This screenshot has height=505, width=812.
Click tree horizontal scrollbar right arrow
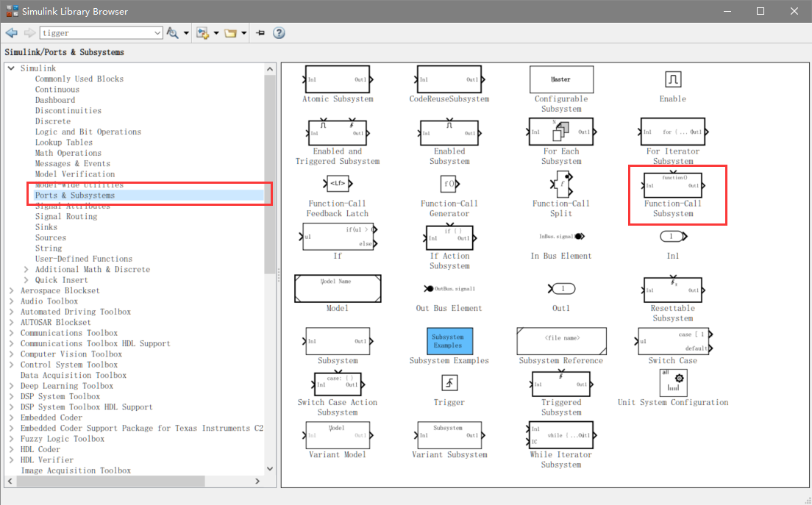(x=258, y=481)
